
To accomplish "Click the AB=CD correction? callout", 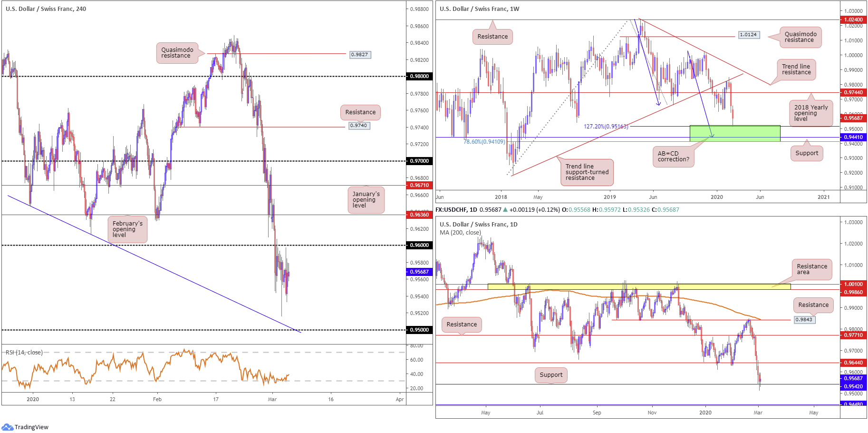I will (x=674, y=157).
